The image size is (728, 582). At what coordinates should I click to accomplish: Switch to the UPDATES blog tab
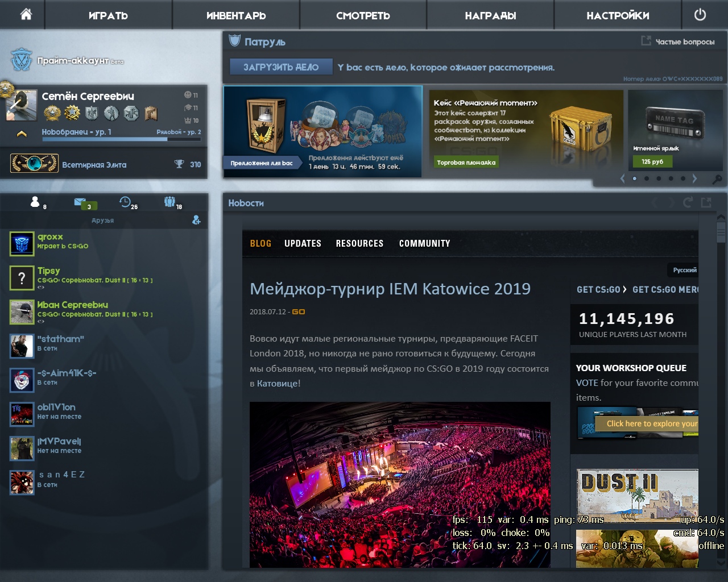click(x=303, y=243)
